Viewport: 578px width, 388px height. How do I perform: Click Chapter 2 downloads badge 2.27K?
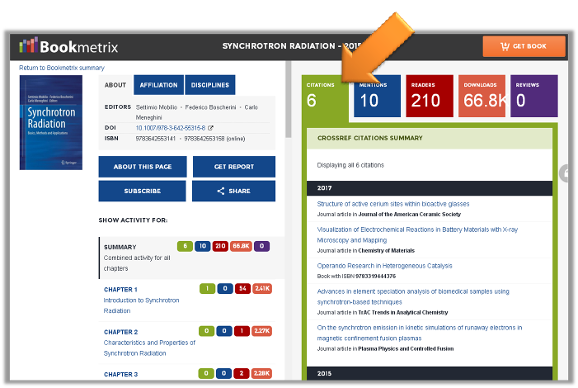pyautogui.click(x=262, y=331)
